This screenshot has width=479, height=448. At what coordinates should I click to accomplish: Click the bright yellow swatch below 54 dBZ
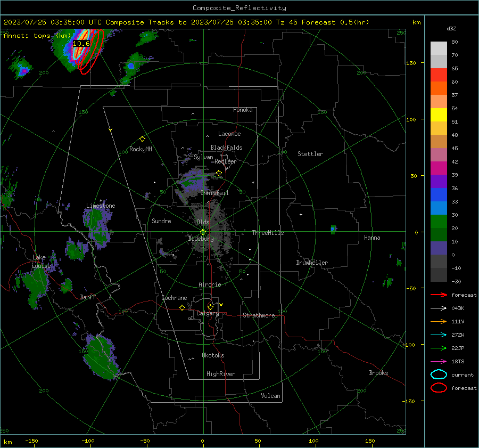[439, 115]
